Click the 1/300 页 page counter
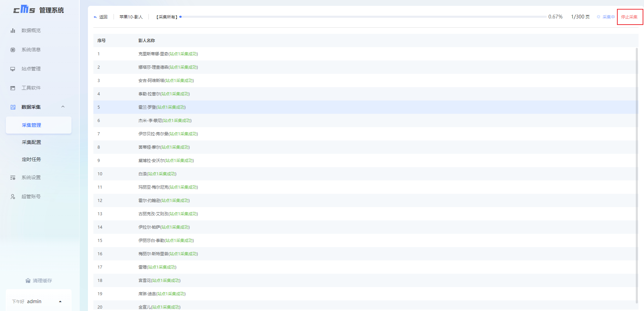This screenshot has width=644, height=311. [580, 17]
